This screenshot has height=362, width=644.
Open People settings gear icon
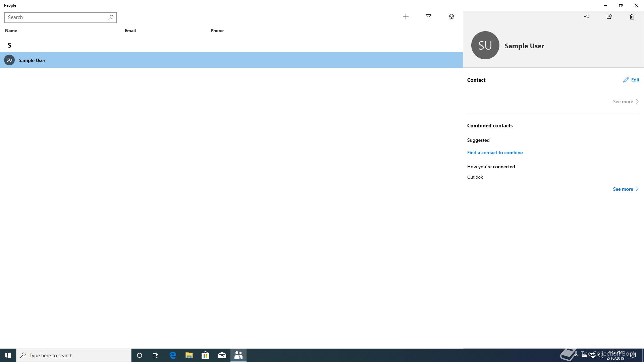[x=451, y=17]
